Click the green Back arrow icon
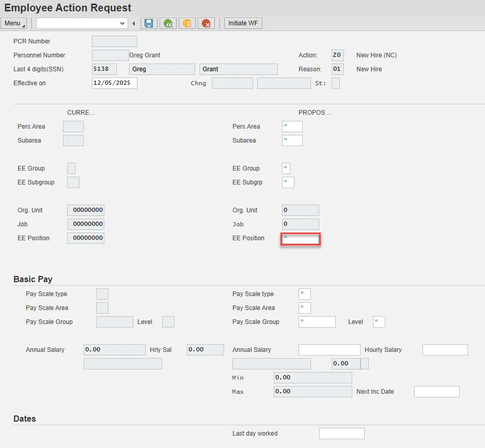This screenshot has width=485, height=448. pyautogui.click(x=168, y=23)
